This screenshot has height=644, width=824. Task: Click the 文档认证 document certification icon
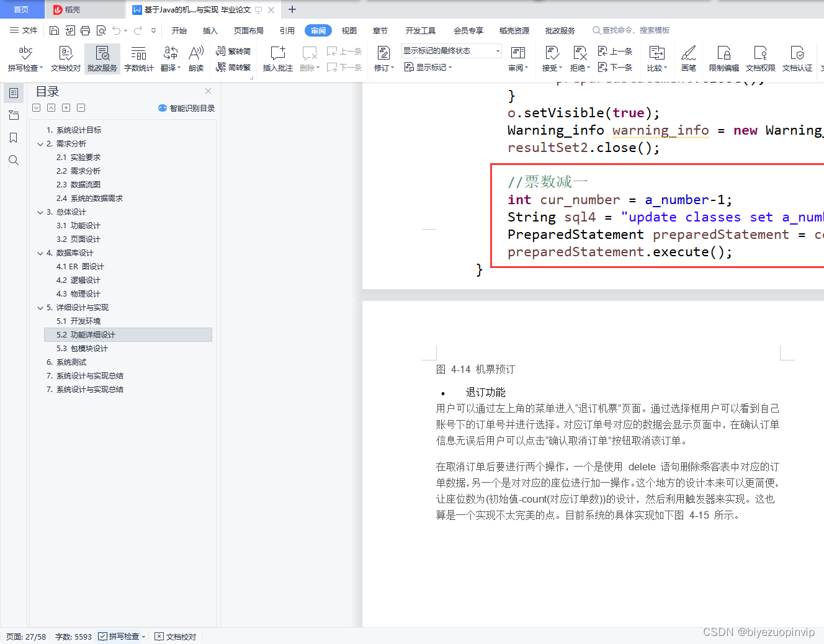coord(797,59)
